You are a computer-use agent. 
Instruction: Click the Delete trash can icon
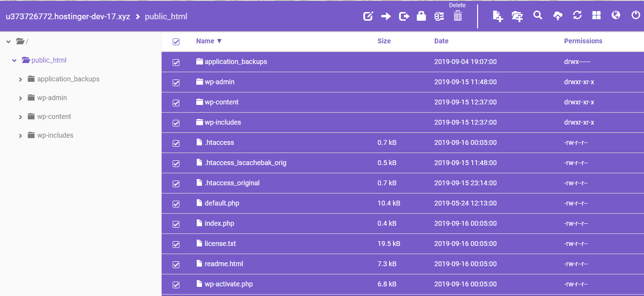[457, 16]
